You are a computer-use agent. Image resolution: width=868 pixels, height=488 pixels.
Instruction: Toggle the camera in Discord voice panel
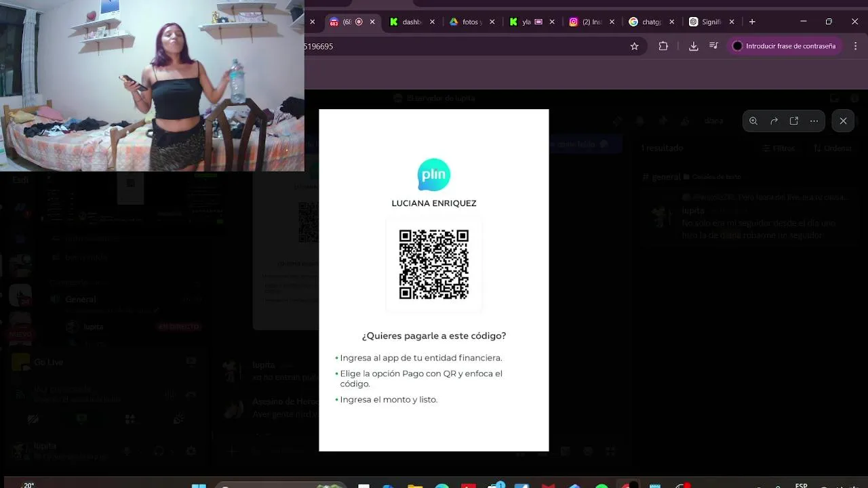(33, 419)
